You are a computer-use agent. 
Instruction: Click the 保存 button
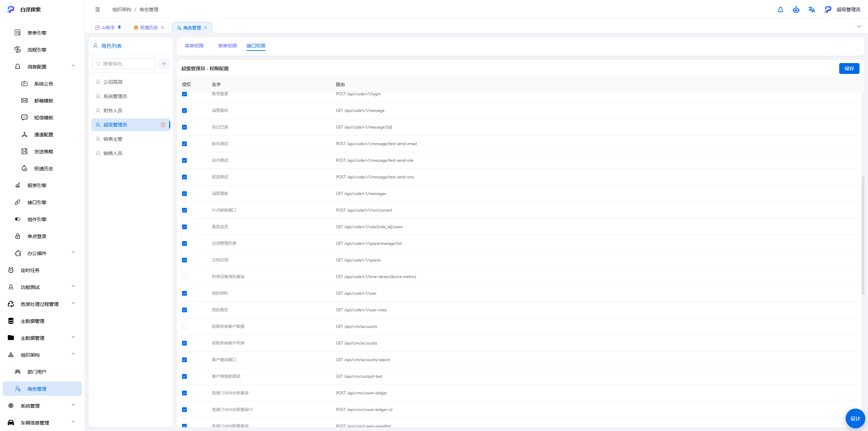click(x=849, y=68)
